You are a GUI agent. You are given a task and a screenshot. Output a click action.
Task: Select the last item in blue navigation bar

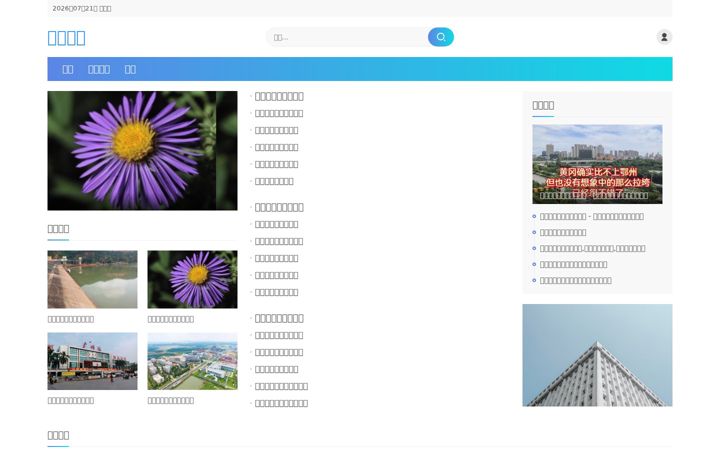tap(130, 69)
